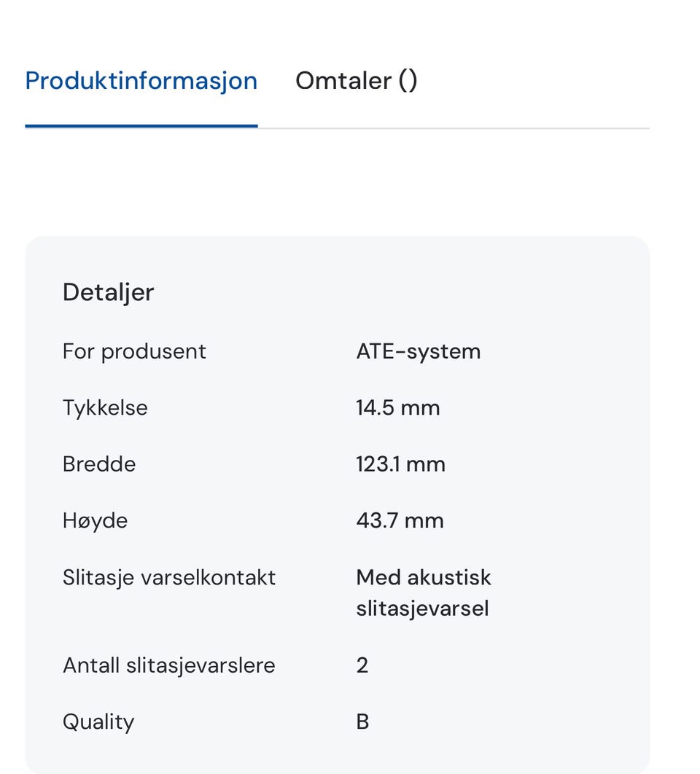Click the Antall slitasjevarslere label

click(169, 665)
